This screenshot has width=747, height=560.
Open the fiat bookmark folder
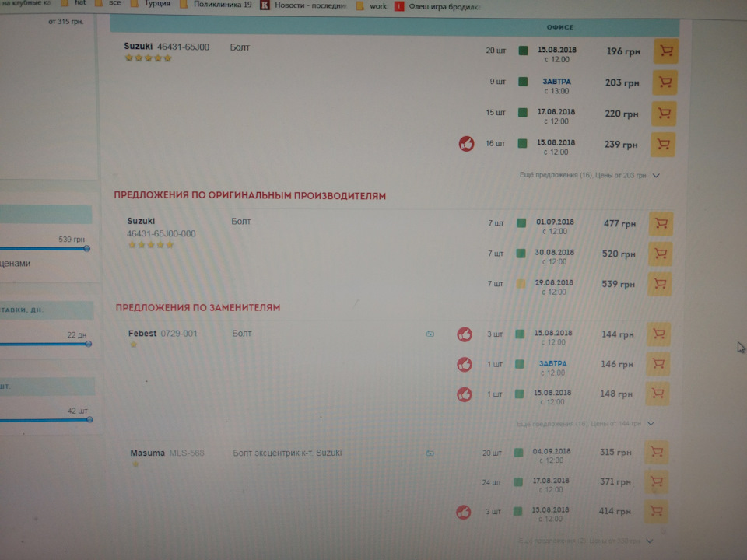[75, 3]
